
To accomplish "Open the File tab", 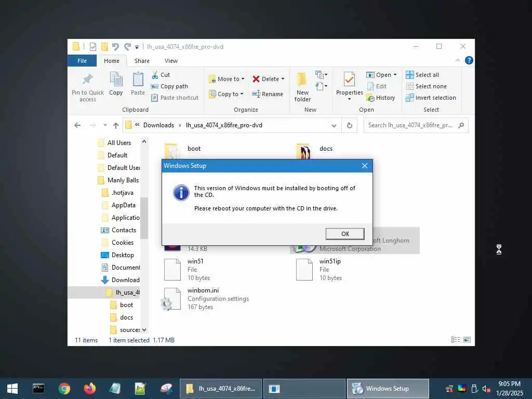I will (x=82, y=61).
